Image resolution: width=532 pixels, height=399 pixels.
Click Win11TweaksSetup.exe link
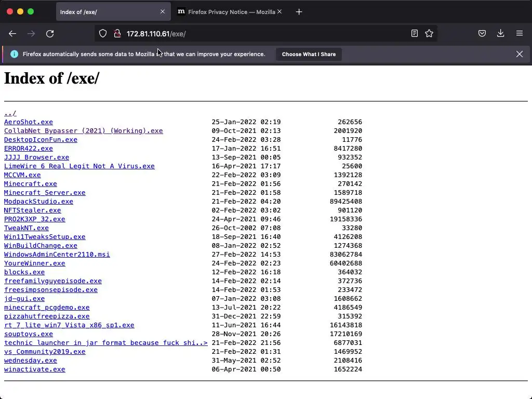(45, 236)
